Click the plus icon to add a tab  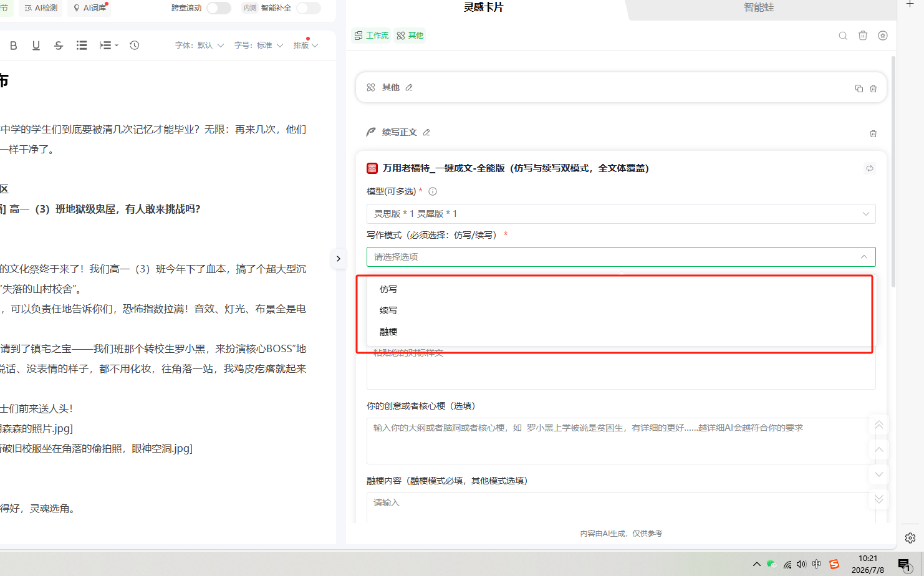pos(910,4)
